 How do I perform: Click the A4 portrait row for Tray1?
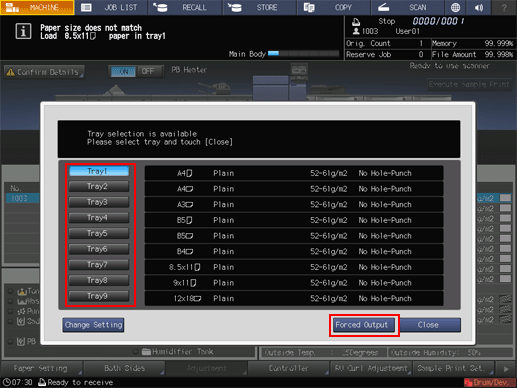294,173
